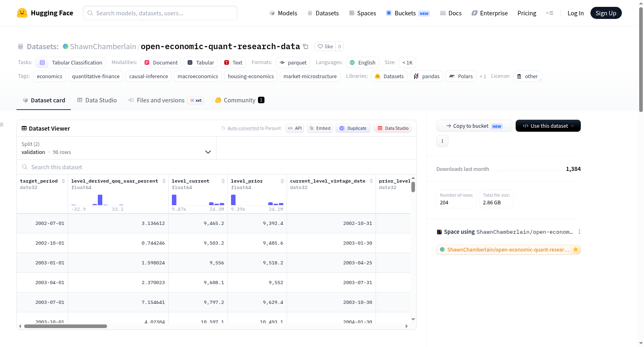Click the Tabular Classification task tag
Viewport: 644px width, 347px height.
pyautogui.click(x=71, y=62)
